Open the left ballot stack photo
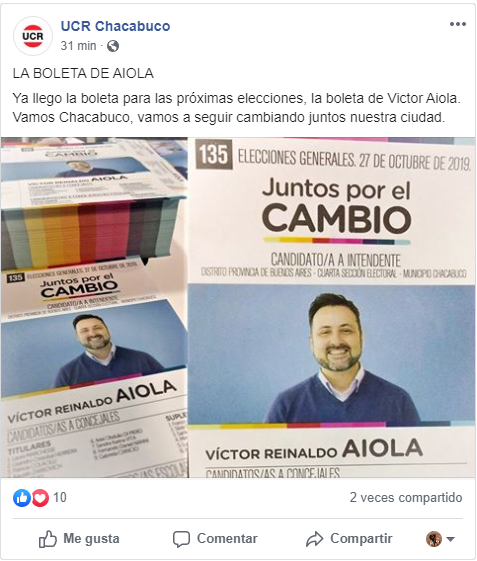This screenshot has height=561, width=477. click(94, 307)
